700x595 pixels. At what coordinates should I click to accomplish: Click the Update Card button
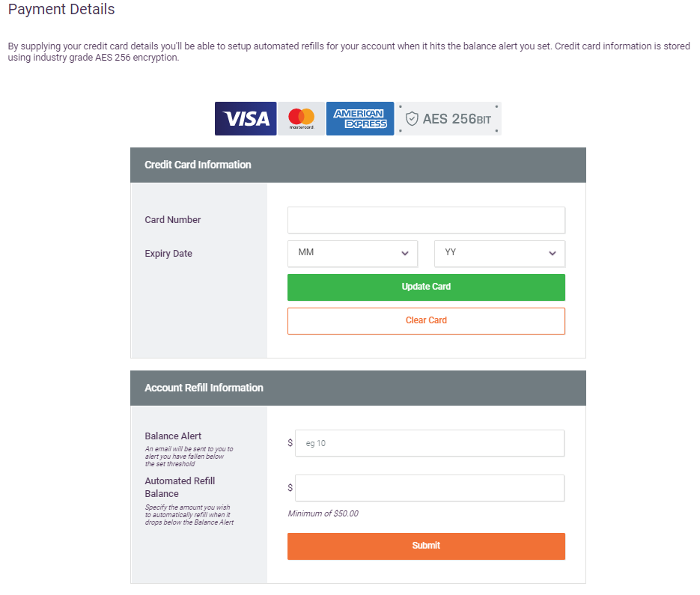pos(426,287)
